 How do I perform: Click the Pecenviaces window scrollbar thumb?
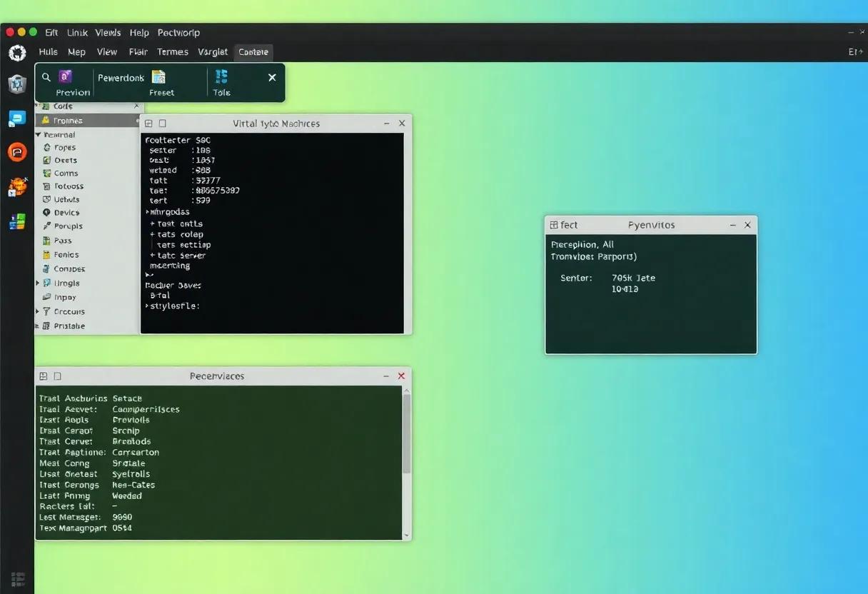407,433
